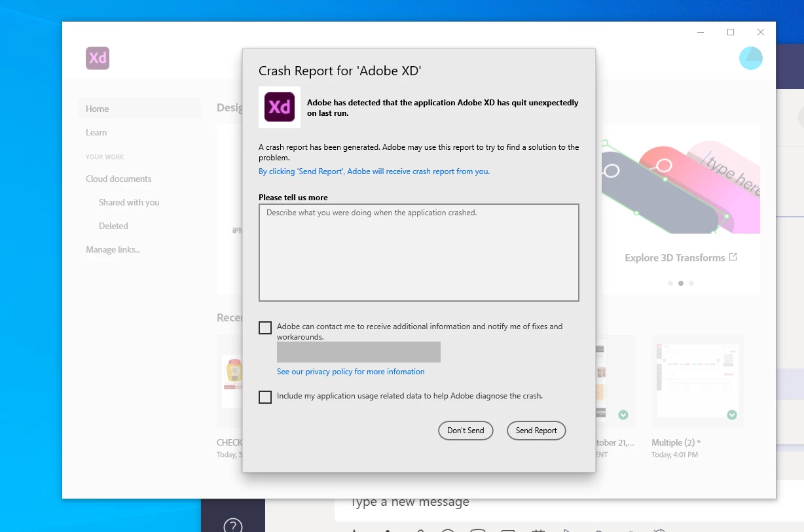Screen dimensions: 804x532
Task: Click the Adobe XD logo in the home window
Action: pos(98,58)
